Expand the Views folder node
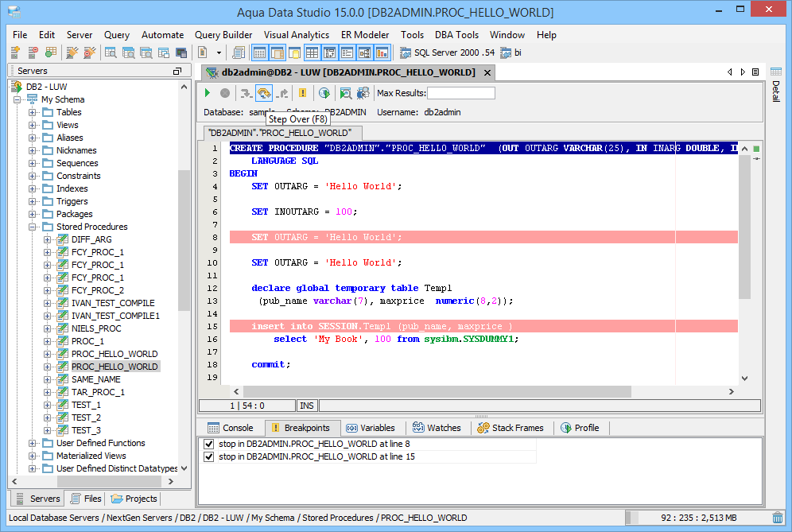 pyautogui.click(x=33, y=125)
